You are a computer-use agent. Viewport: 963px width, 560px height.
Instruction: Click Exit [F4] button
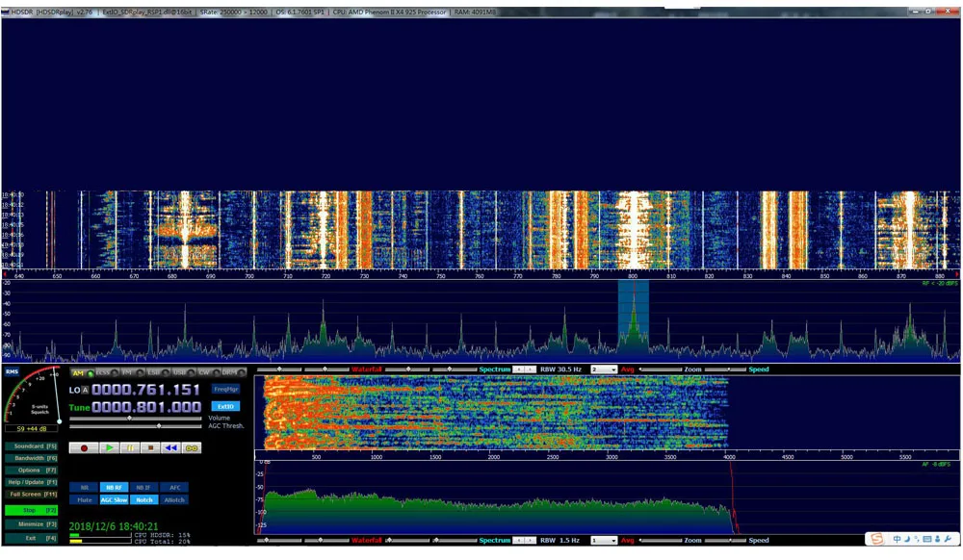(x=32, y=539)
